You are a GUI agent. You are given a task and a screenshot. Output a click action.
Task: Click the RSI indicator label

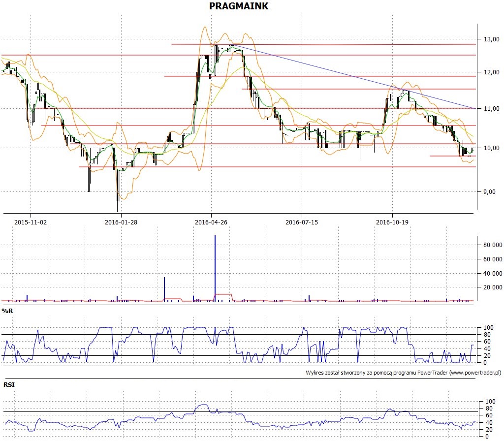(9, 385)
